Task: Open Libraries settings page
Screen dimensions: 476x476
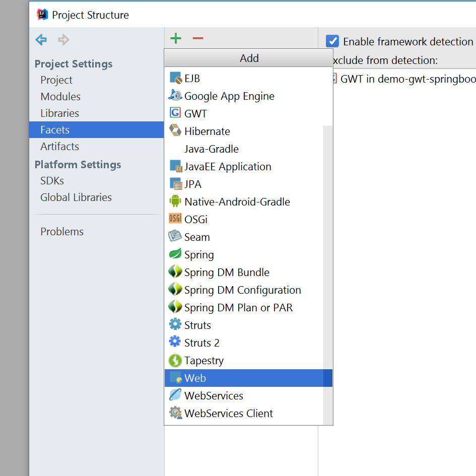Action: (97, 113)
